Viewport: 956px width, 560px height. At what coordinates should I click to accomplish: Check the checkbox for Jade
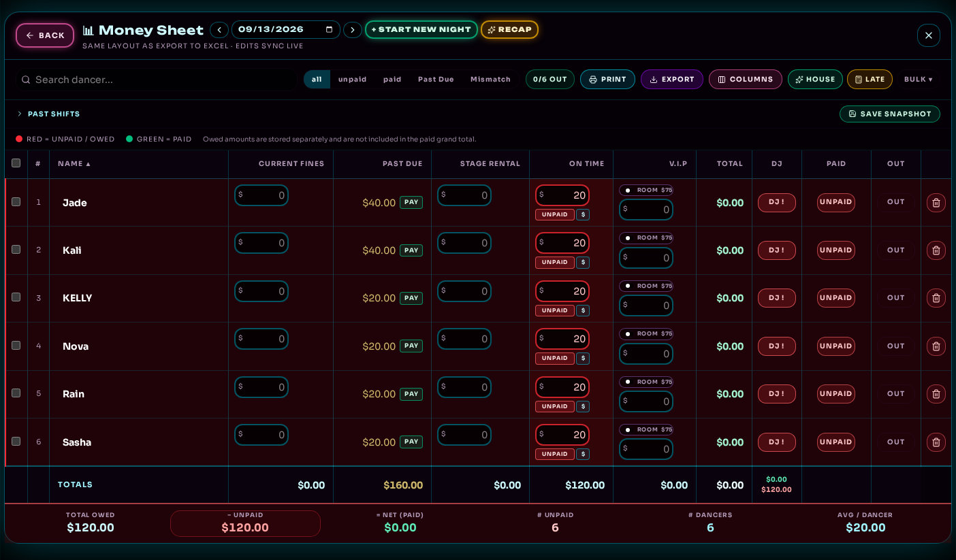click(16, 202)
